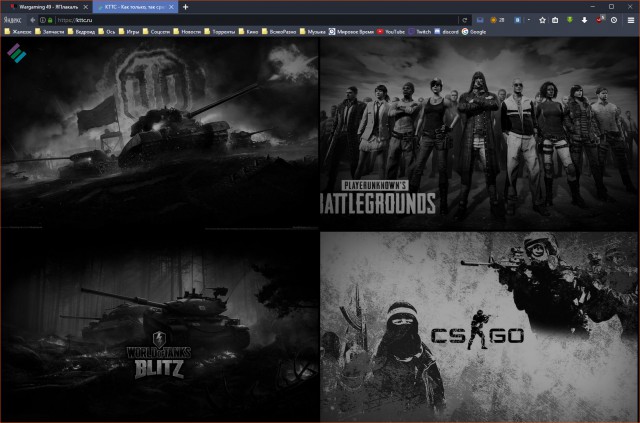The image size is (640, 423).
Task: Open the Мировое Время bookmark
Action: (351, 32)
